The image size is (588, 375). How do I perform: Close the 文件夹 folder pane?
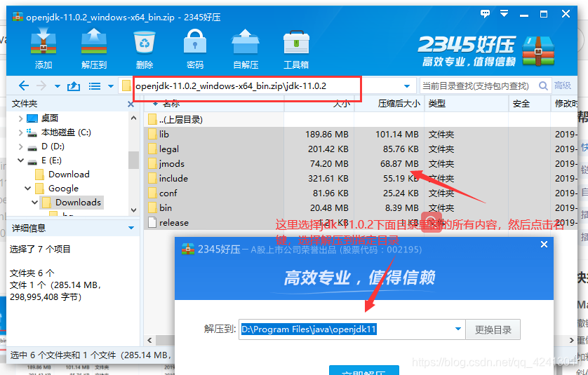coord(131,104)
